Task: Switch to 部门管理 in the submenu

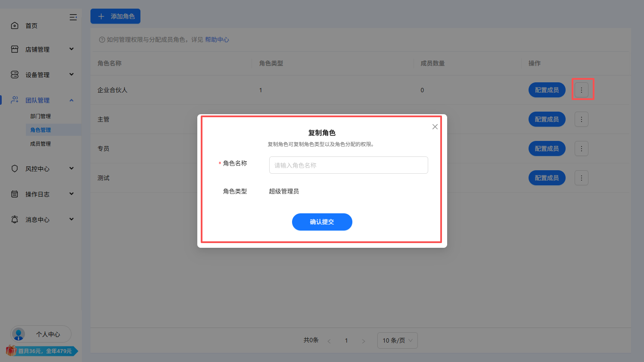Action: pyautogui.click(x=40, y=116)
